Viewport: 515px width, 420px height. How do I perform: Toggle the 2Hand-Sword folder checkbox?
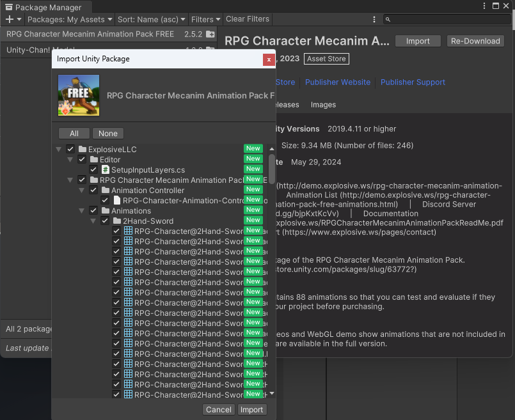pyautogui.click(x=105, y=221)
